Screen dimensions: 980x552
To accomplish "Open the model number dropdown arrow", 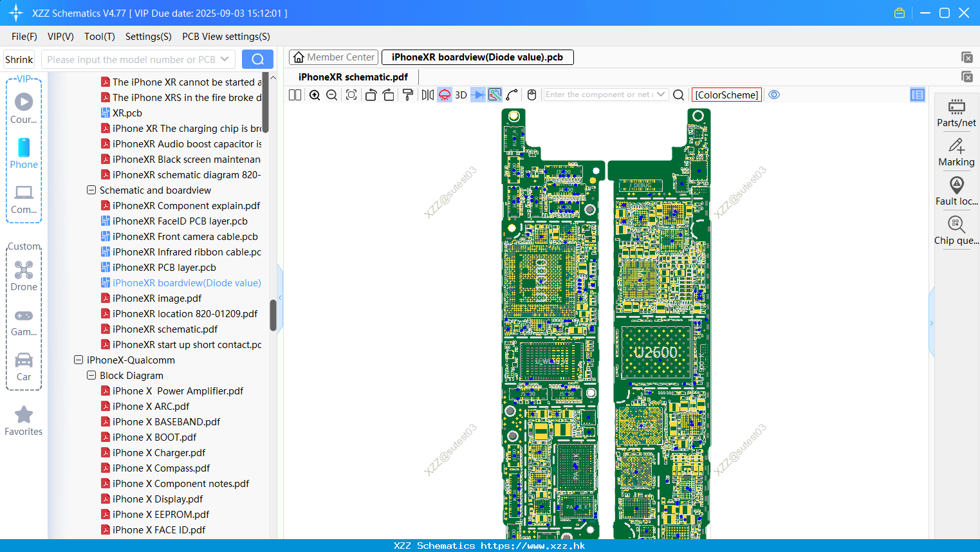I will click(225, 59).
